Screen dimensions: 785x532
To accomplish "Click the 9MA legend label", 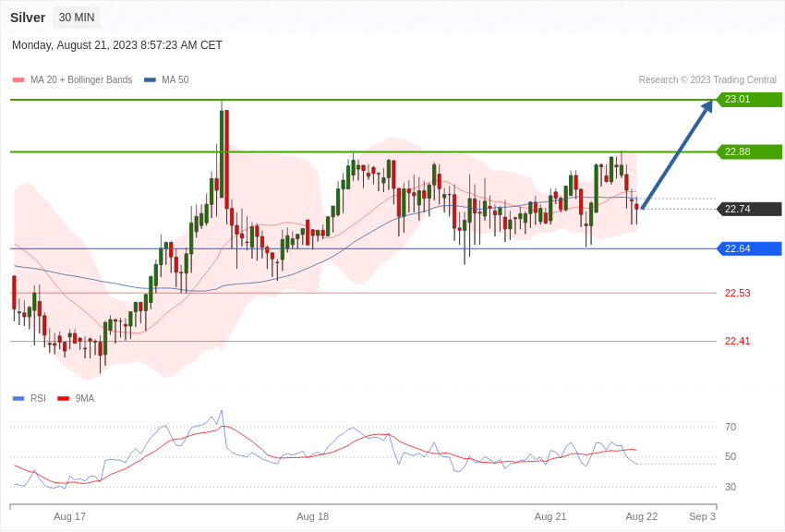I will (x=85, y=398).
